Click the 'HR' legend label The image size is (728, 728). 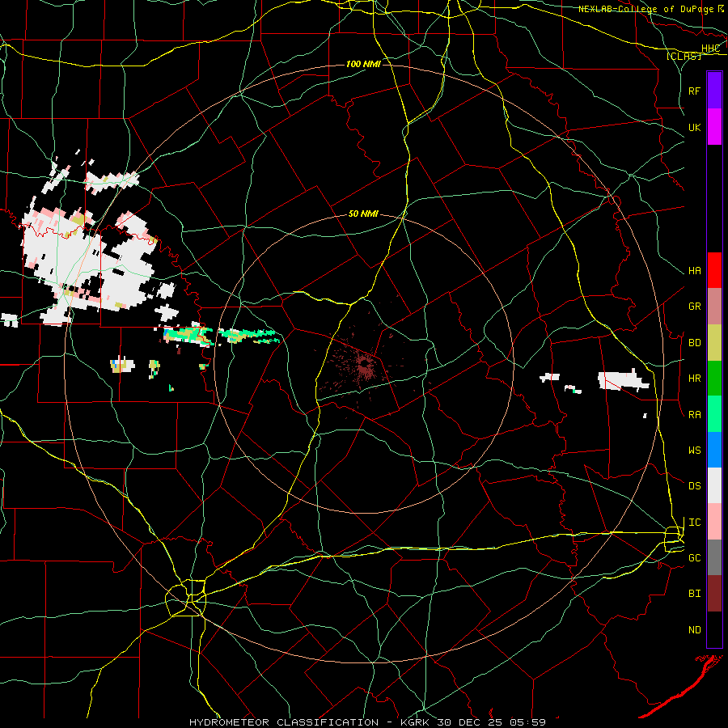[x=694, y=379]
